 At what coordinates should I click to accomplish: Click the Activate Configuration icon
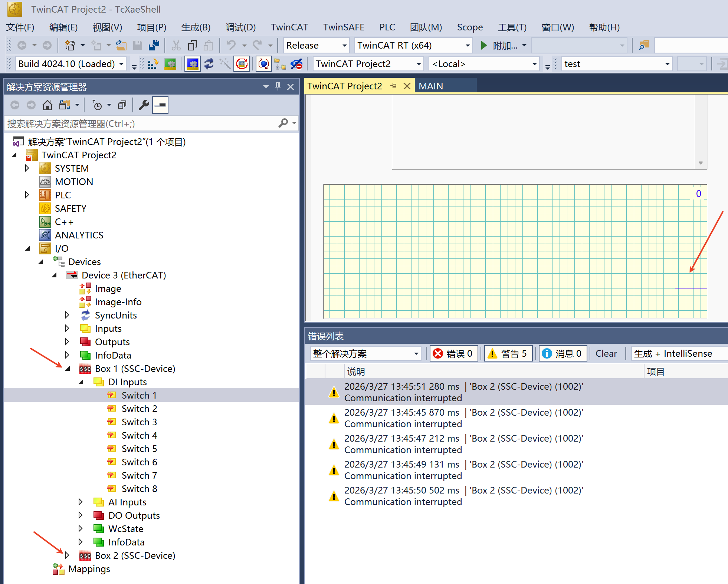153,64
